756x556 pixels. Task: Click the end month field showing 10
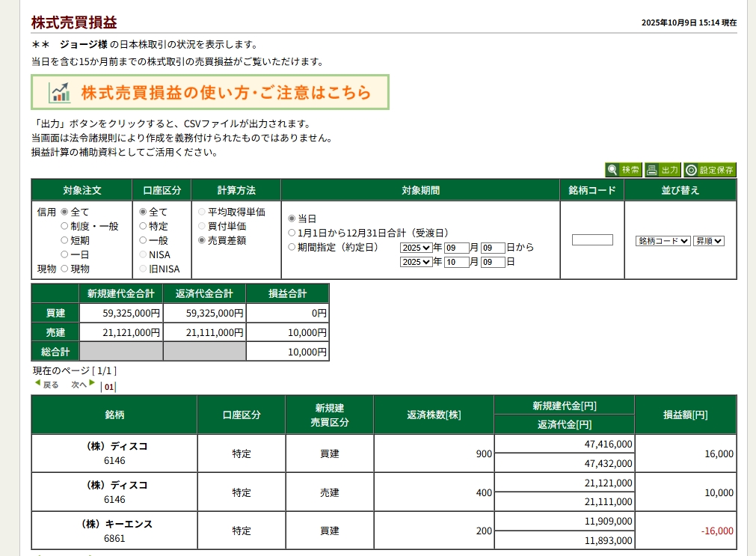(456, 262)
